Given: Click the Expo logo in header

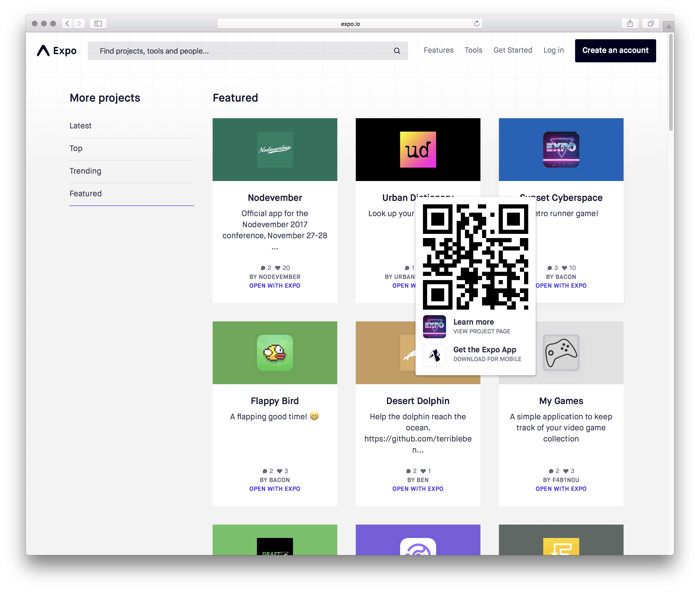Looking at the screenshot, I should pos(57,51).
